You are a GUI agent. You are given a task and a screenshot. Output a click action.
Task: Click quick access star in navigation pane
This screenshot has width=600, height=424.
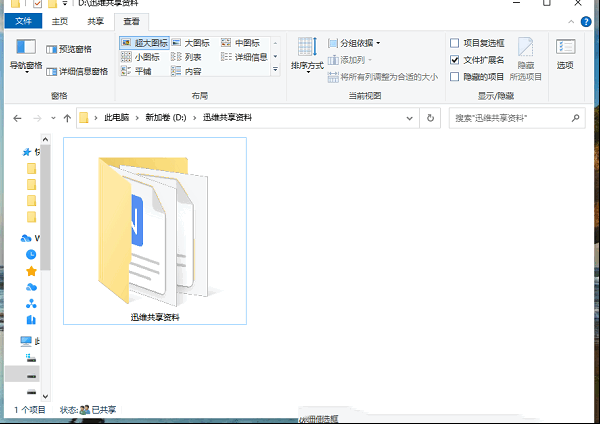[x=27, y=152]
